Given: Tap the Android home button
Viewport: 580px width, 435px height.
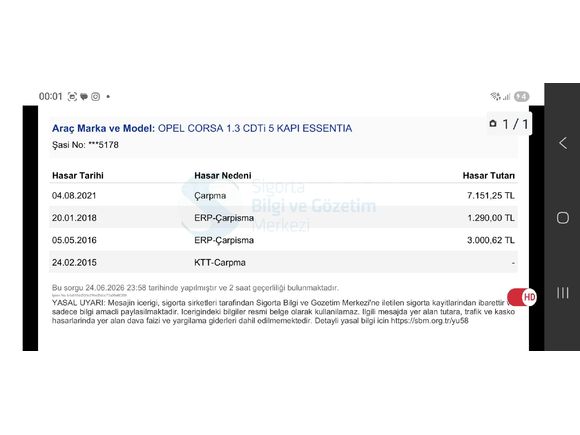Looking at the screenshot, I should coord(563,218).
